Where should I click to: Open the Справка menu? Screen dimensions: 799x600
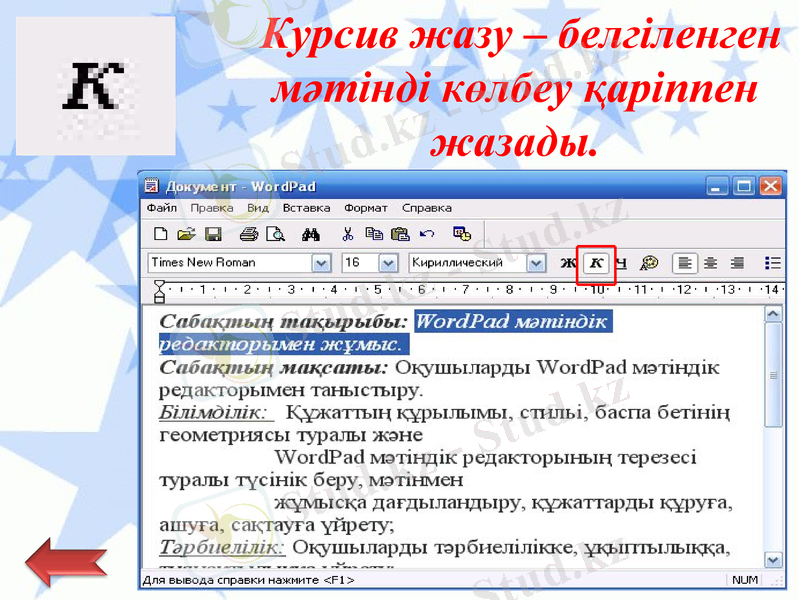tap(427, 208)
